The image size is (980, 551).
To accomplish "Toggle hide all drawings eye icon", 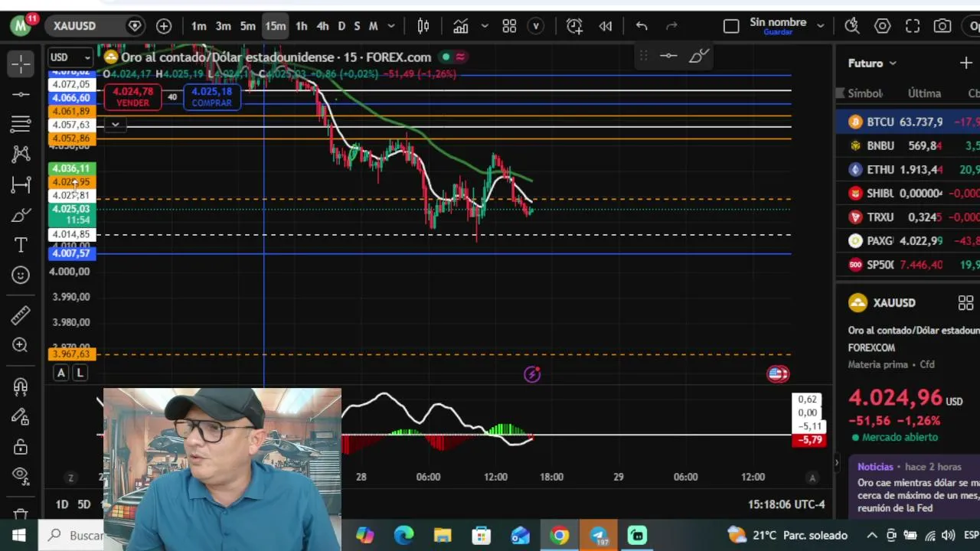I will [21, 476].
